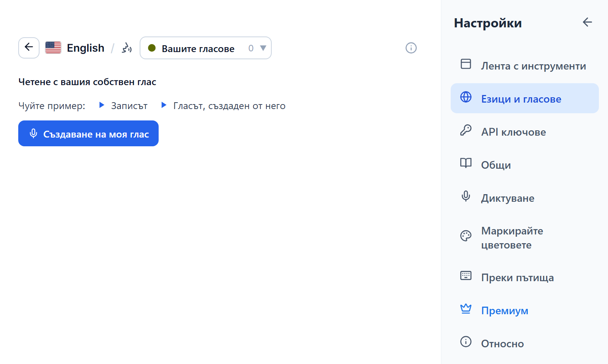Click the keyboard icon for Преки пътища
Screen dimensions: 608x364
tap(466, 275)
